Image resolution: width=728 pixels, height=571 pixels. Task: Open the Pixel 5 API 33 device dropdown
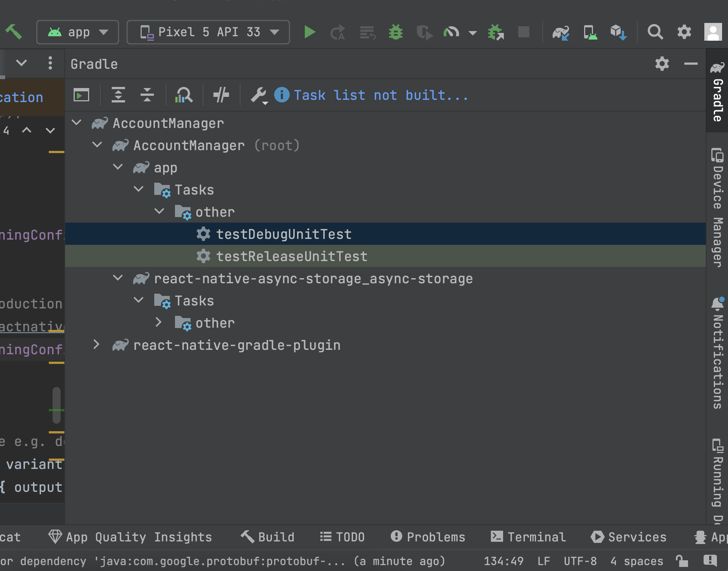(x=208, y=32)
